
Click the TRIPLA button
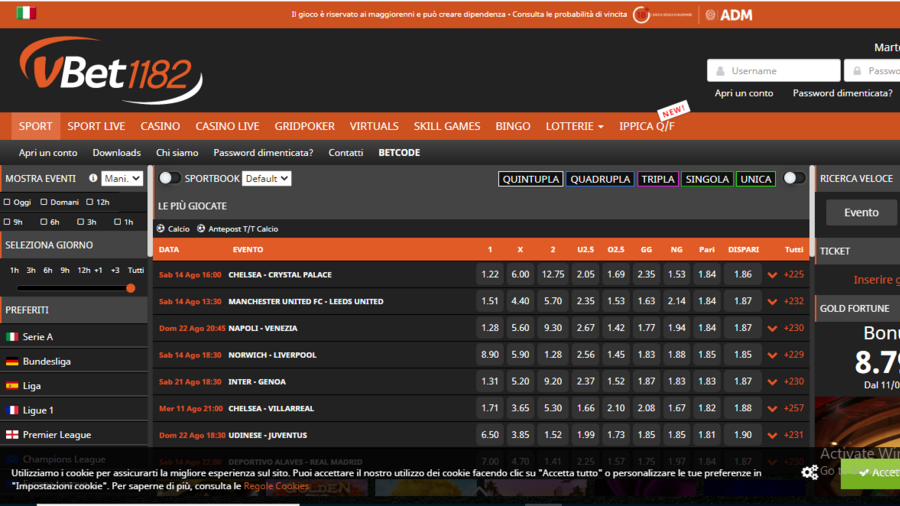657,179
